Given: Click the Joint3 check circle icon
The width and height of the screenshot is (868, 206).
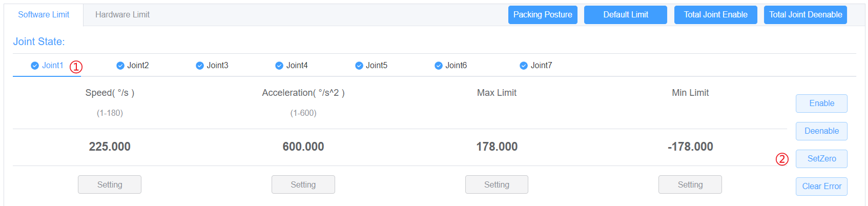Looking at the screenshot, I should [x=200, y=66].
